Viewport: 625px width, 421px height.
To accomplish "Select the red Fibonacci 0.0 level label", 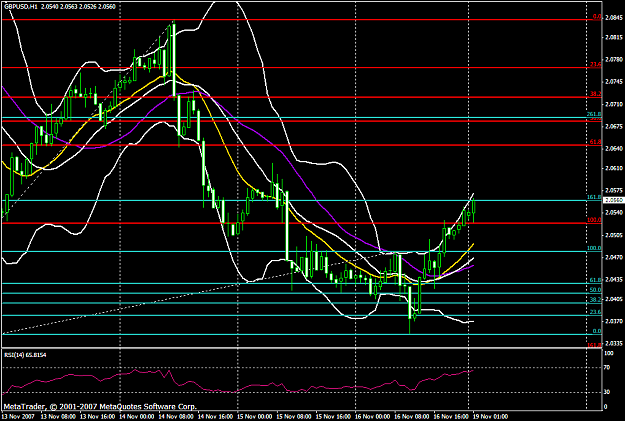I will pyautogui.click(x=597, y=17).
